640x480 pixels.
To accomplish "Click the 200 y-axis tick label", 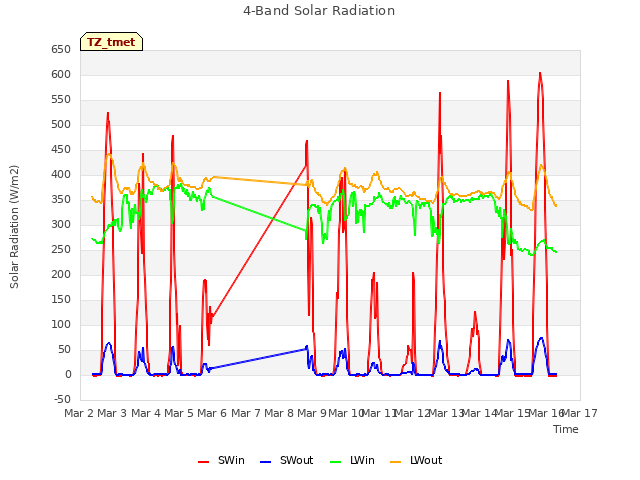I will pos(61,274).
